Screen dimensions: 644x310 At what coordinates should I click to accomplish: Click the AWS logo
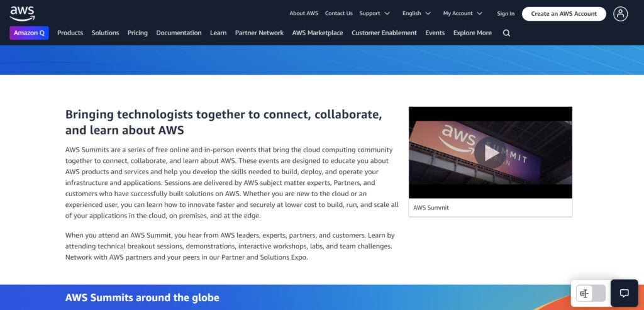(22, 14)
